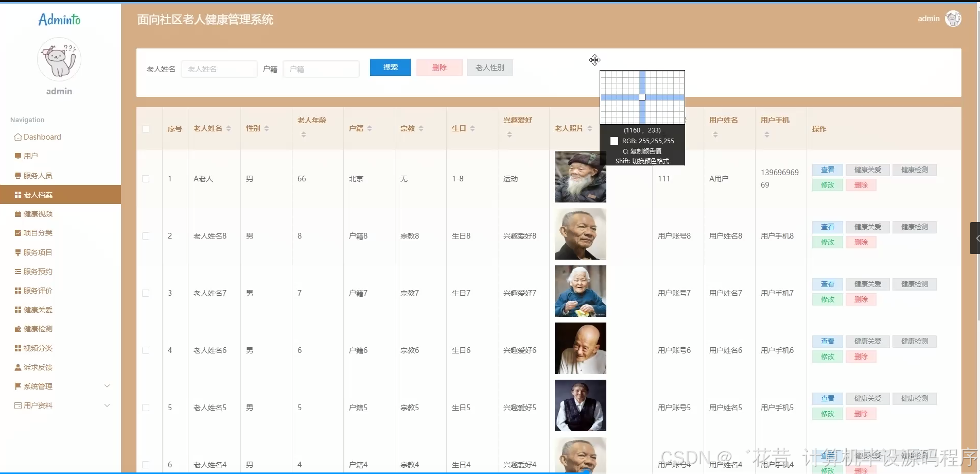Click the 系统管理 flag icon
Image resolution: width=980 pixels, height=474 pixels.
point(18,386)
